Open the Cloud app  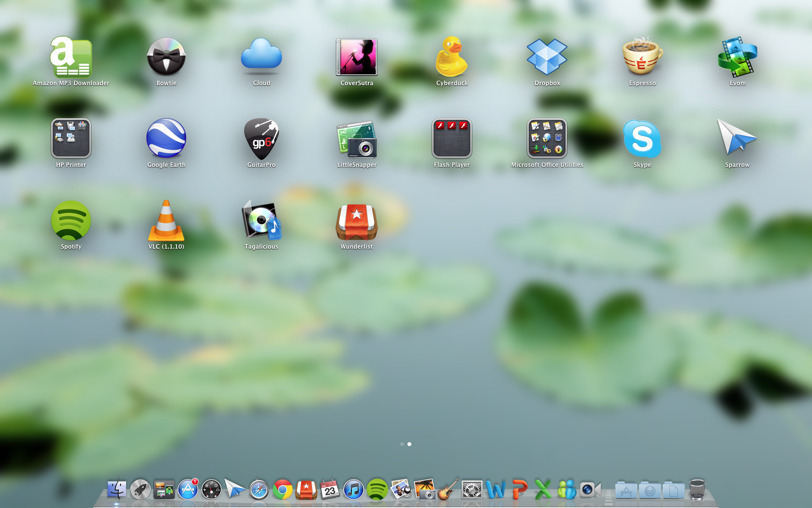tap(261, 56)
